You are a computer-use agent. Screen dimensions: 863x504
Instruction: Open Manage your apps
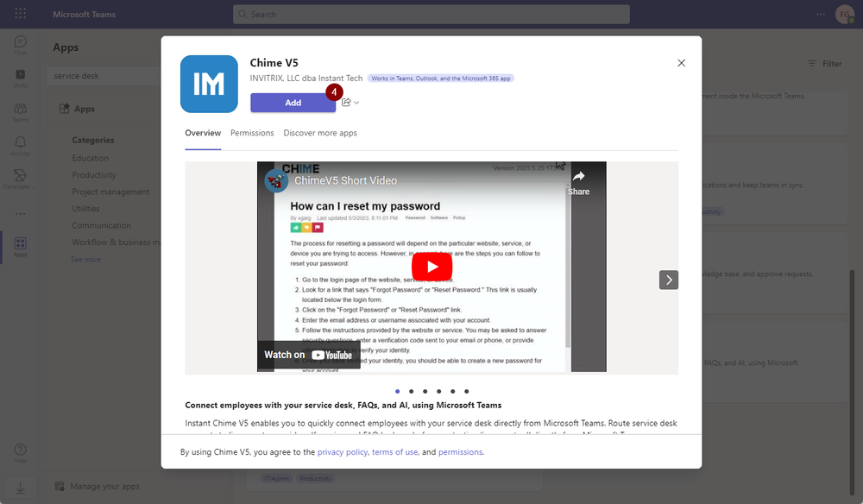[98, 487]
